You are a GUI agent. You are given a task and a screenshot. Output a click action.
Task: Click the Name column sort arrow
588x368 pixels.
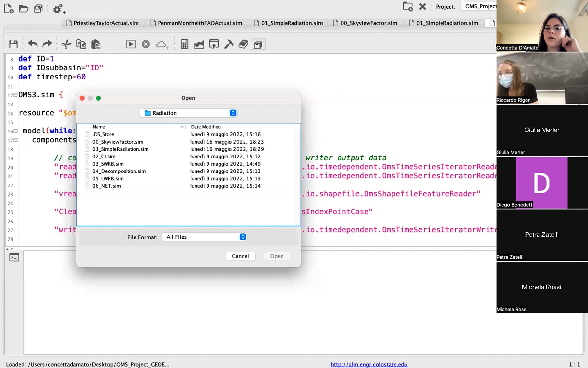pos(182,127)
